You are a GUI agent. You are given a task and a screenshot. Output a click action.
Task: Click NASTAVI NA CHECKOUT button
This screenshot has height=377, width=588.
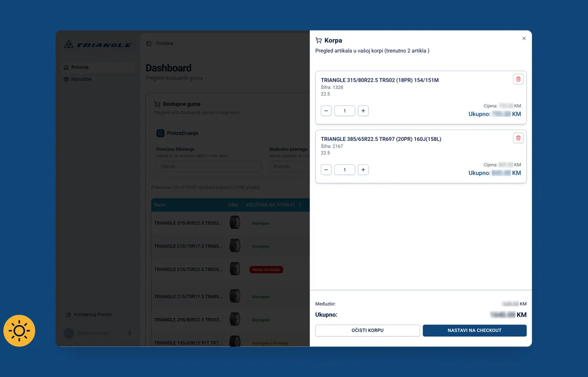pos(474,330)
